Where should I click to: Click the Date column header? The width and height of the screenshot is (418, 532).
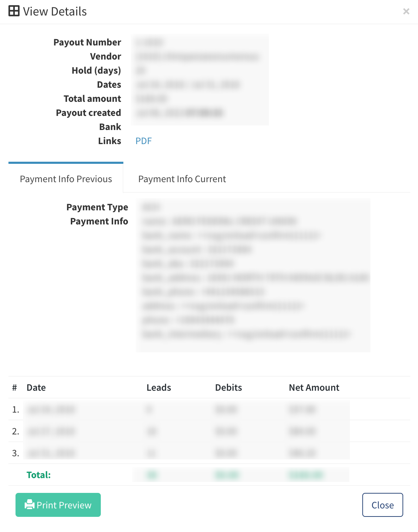pos(36,388)
